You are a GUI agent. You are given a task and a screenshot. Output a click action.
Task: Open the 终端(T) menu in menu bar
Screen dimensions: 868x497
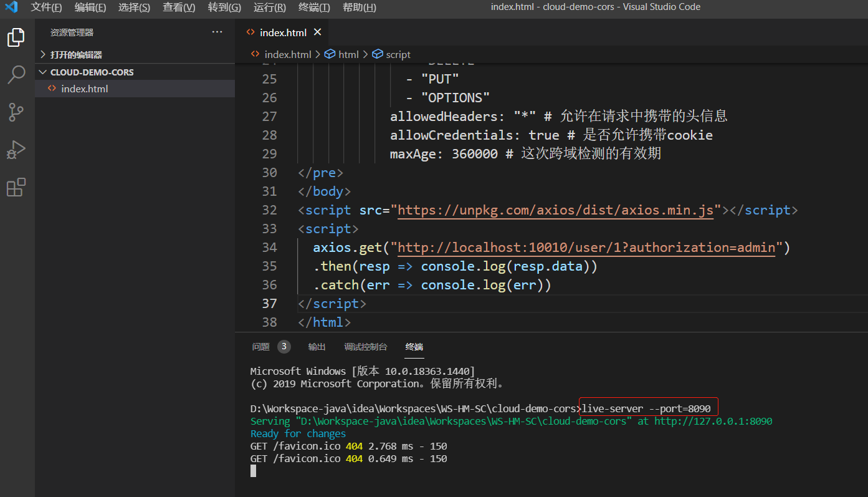[314, 7]
